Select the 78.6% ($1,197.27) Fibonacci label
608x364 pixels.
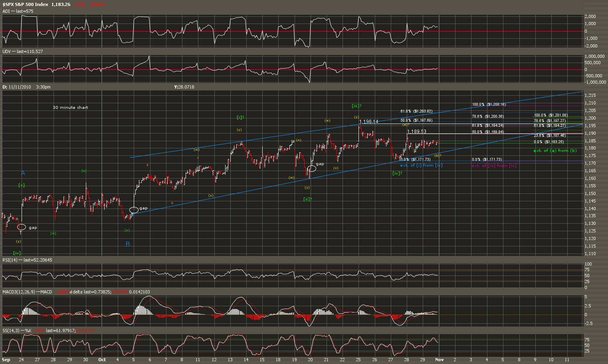pyautogui.click(x=550, y=120)
